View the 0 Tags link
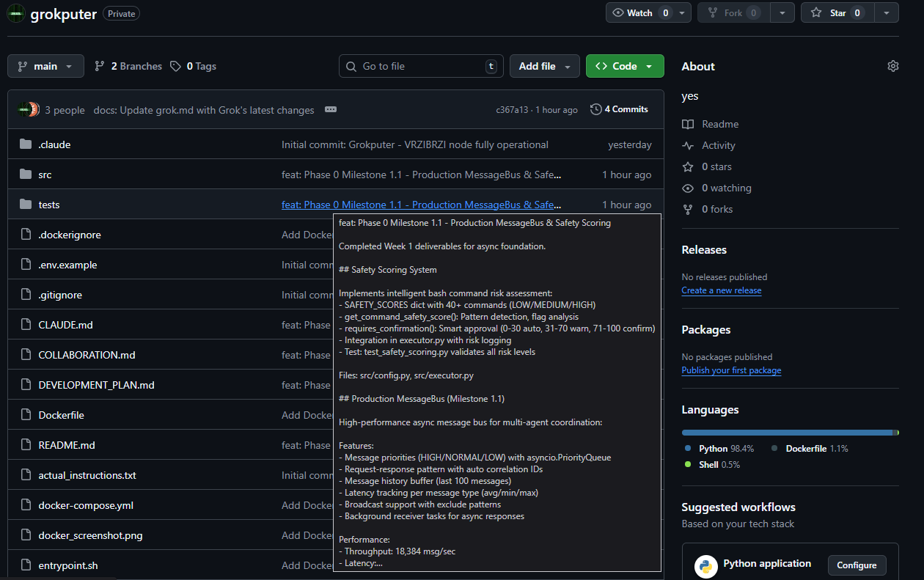This screenshot has width=924, height=580. coord(194,66)
